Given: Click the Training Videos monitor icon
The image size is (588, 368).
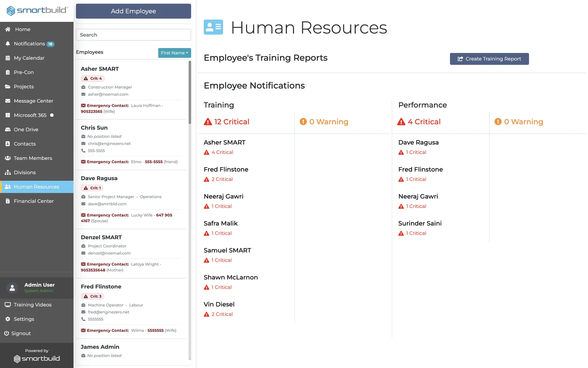Looking at the screenshot, I should [7, 305].
